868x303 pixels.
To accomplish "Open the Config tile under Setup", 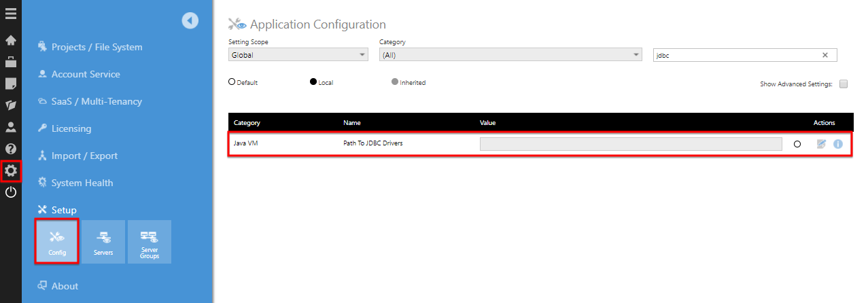I will tap(57, 241).
